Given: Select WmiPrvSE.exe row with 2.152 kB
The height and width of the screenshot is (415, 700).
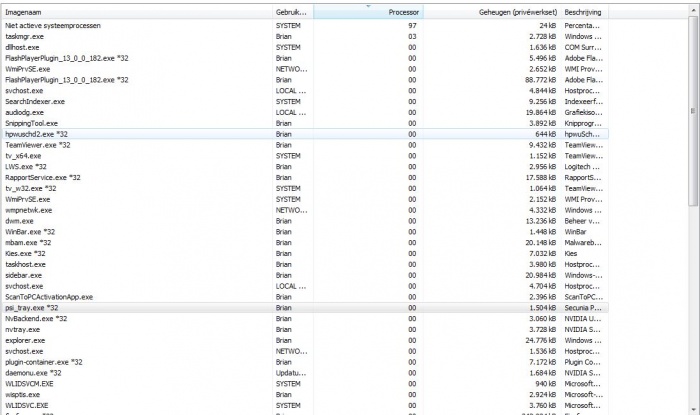Looking at the screenshot, I should [x=305, y=199].
